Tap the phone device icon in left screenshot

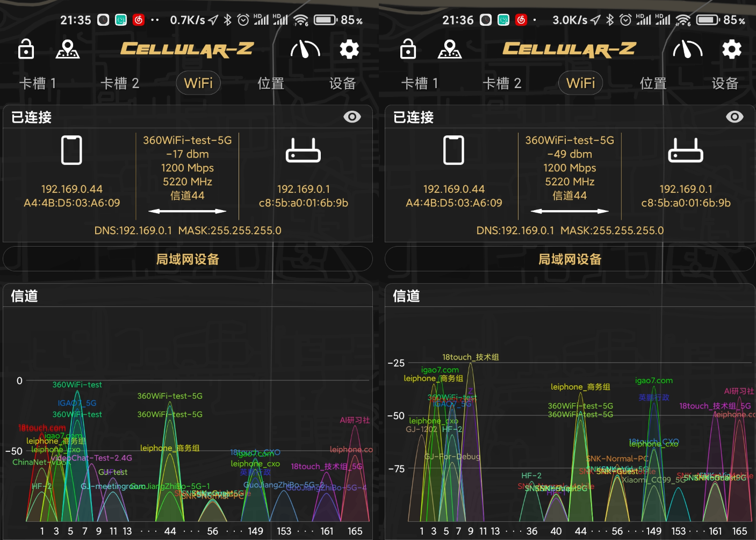pyautogui.click(x=71, y=150)
